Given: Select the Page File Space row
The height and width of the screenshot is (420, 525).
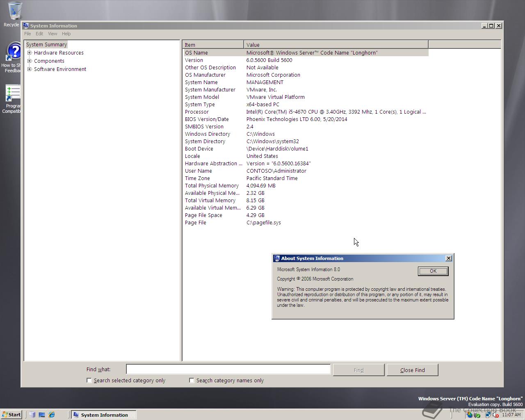Looking at the screenshot, I should pyautogui.click(x=306, y=215).
